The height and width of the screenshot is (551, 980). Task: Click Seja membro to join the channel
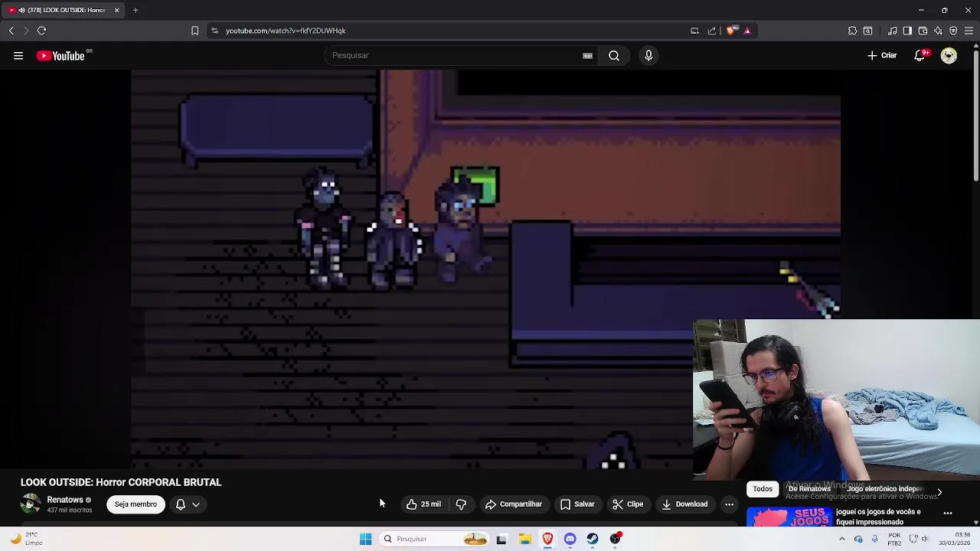click(136, 504)
